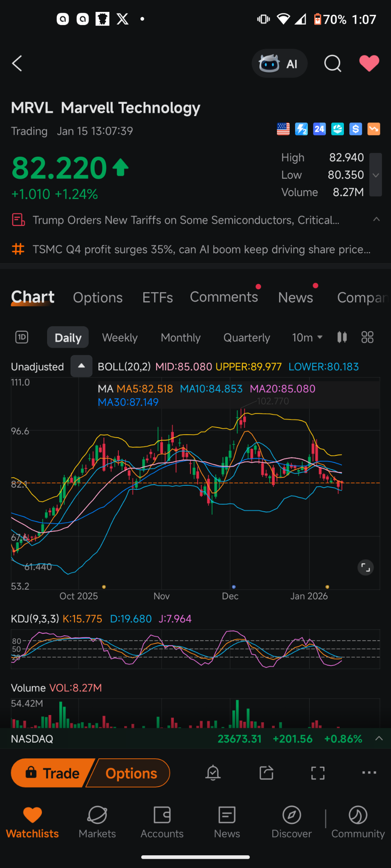Viewport: 391px width, 868px height.
Task: Go back using the top-left arrow
Action: pos(17,64)
